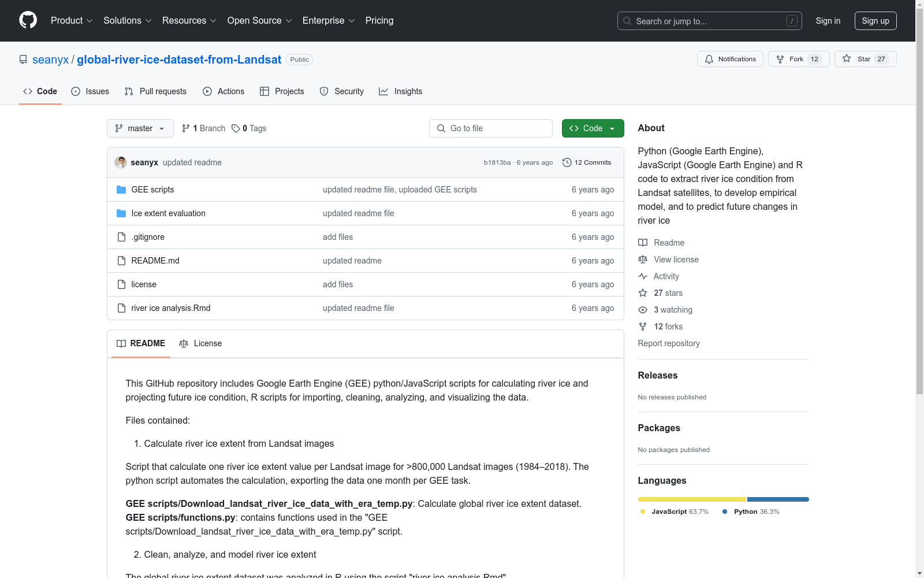924x578 pixels.
Task: Open the Packages heading link
Action: (659, 428)
